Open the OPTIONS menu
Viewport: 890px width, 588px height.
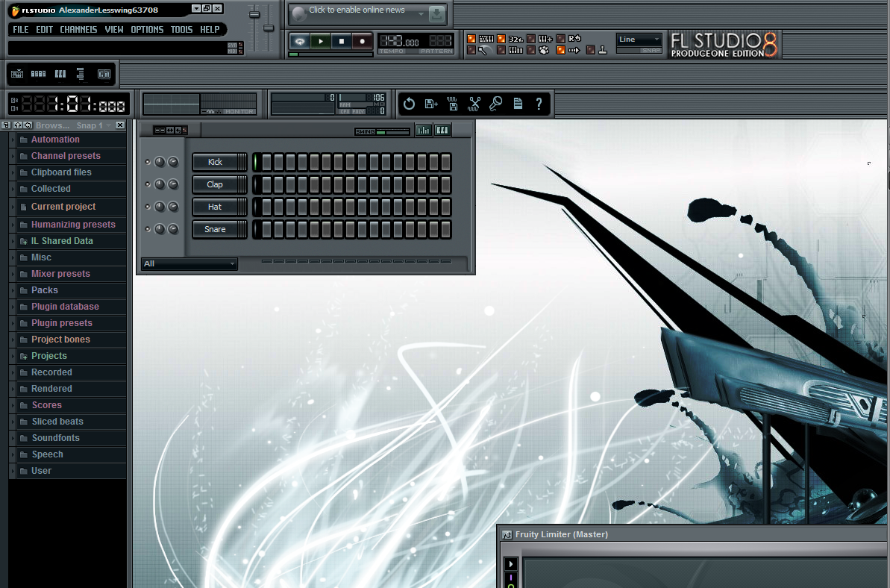(147, 30)
